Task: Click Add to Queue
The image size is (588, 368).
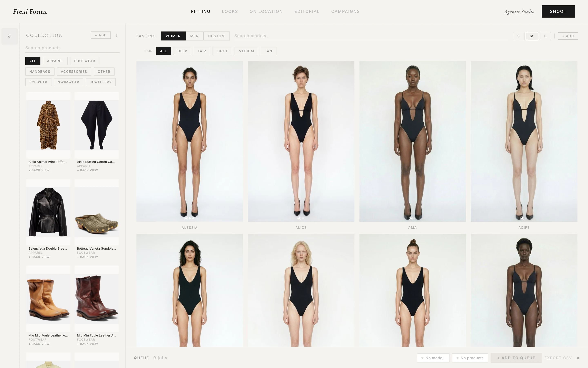Action: [x=516, y=358]
